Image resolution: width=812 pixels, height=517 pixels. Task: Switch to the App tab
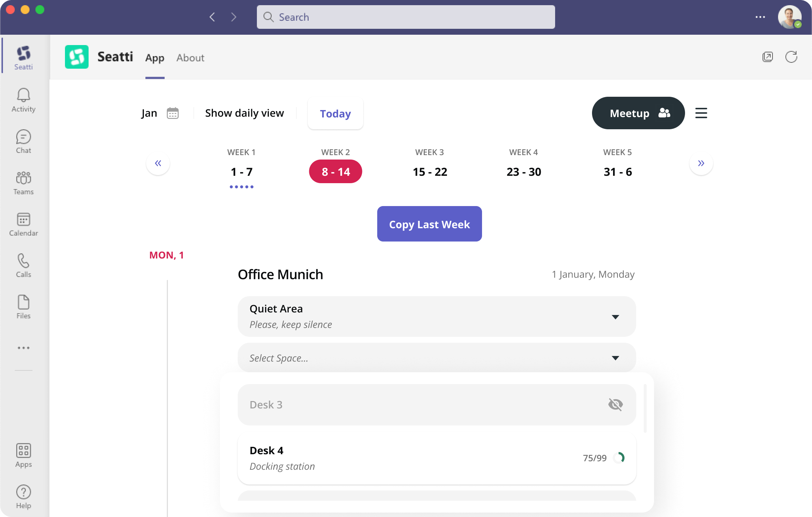point(155,58)
